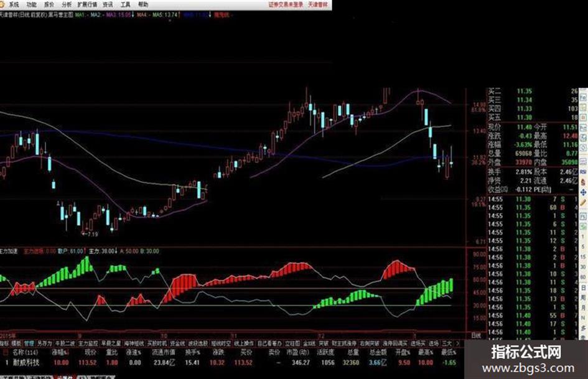The width and height of the screenshot is (588, 379).
Task: Open the 系统 menu
Action: click(14, 4)
